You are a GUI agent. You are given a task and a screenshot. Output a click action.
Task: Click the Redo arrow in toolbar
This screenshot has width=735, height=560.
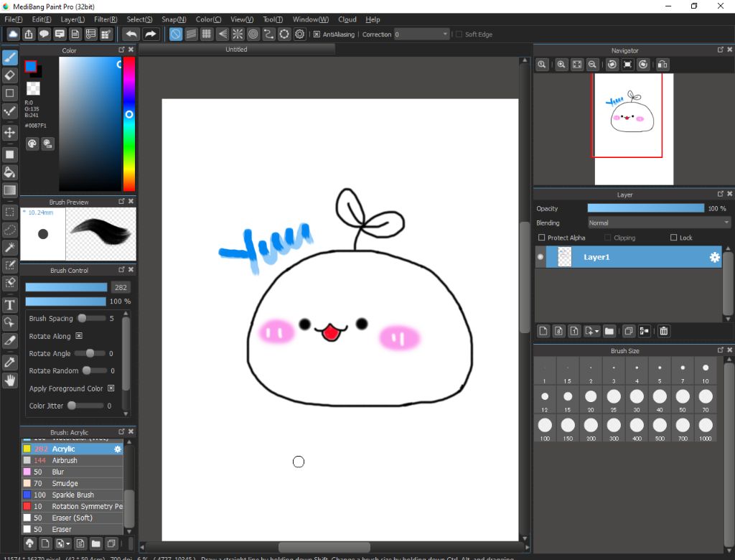[x=150, y=34]
